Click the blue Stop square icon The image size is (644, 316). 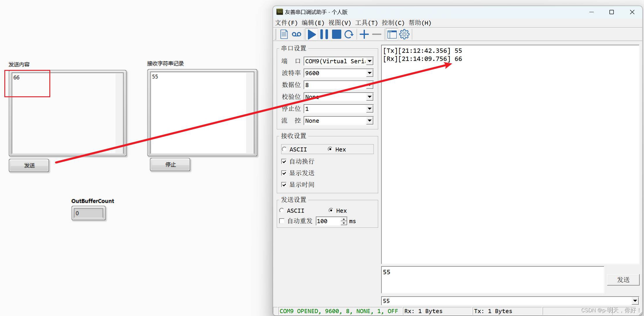click(336, 34)
